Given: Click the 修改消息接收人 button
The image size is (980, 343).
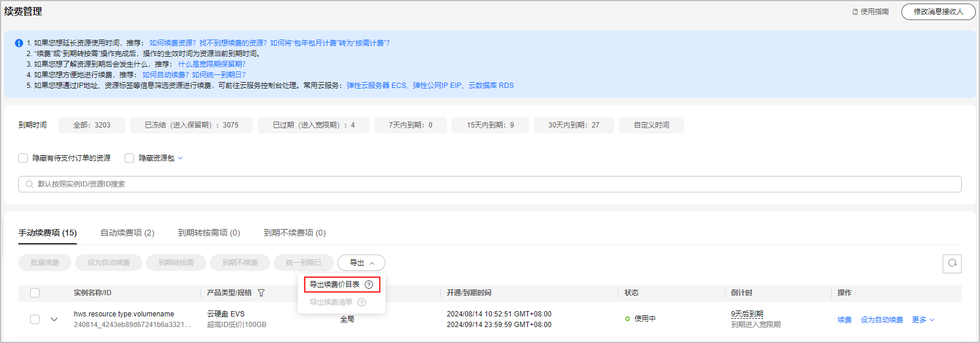Looking at the screenshot, I should coord(938,12).
